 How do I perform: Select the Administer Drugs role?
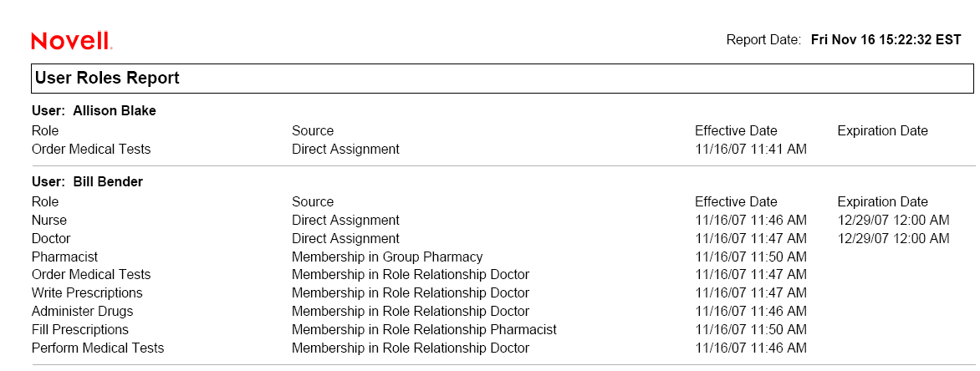82,311
